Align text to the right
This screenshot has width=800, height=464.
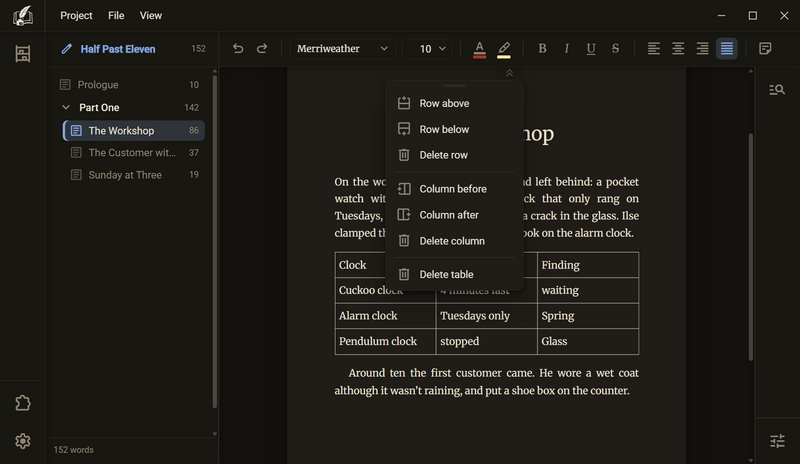pos(703,48)
